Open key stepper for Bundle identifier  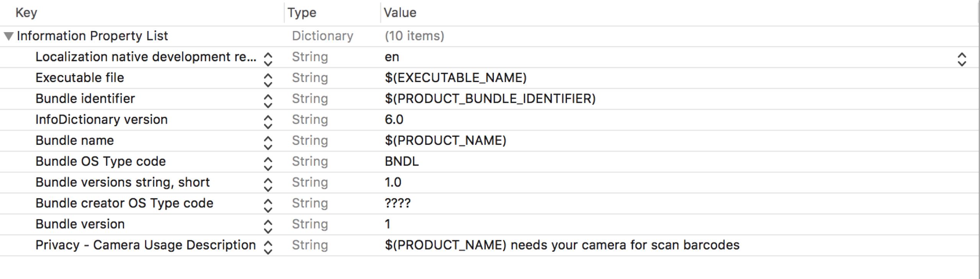(268, 101)
